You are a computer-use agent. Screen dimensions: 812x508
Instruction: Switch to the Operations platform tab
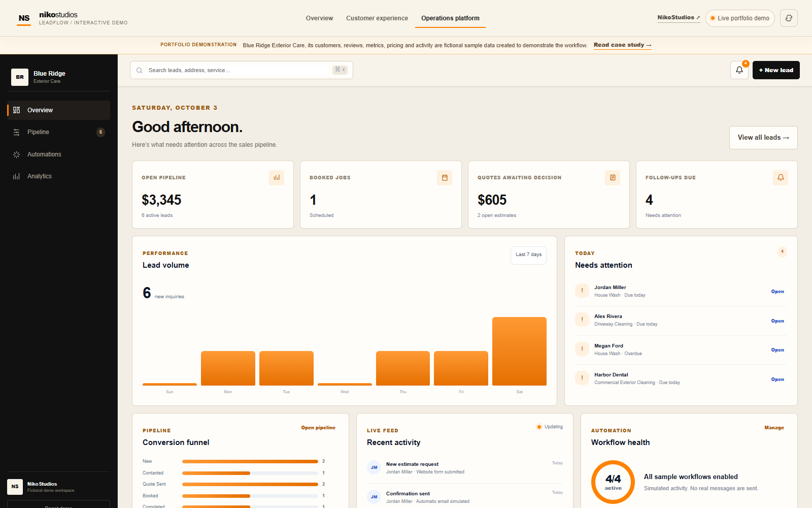450,18
